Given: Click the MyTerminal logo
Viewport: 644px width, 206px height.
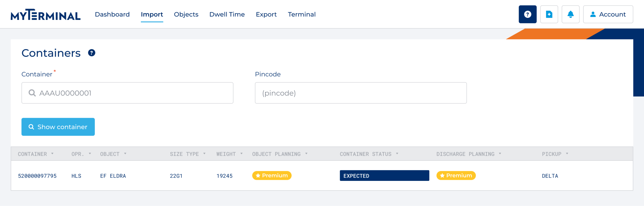Looking at the screenshot, I should (46, 15).
